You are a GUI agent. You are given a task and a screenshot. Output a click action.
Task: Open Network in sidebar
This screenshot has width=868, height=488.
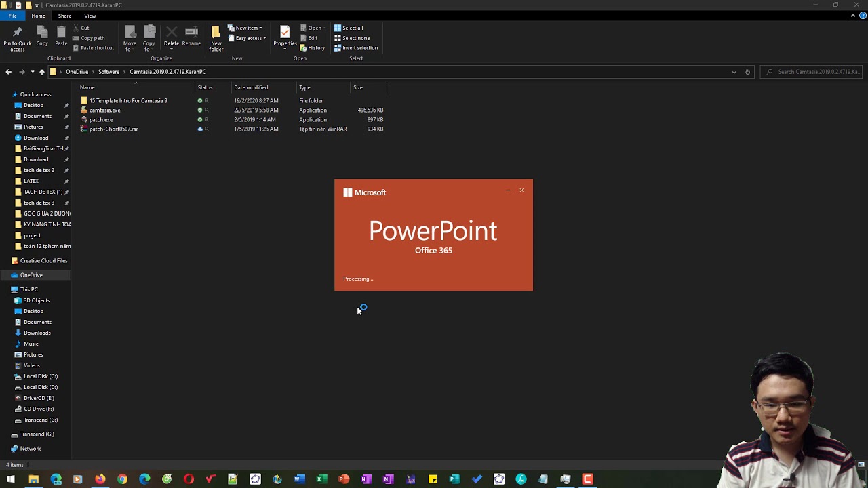pos(30,449)
